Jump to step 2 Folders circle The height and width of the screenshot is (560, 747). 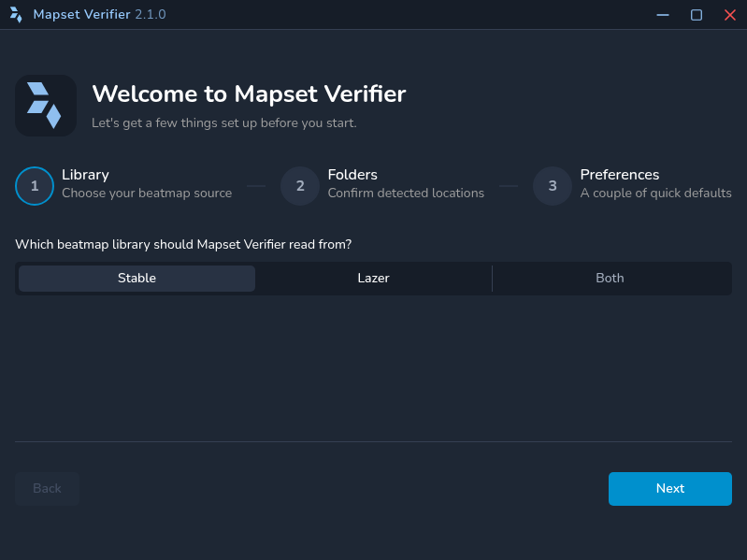coord(300,186)
